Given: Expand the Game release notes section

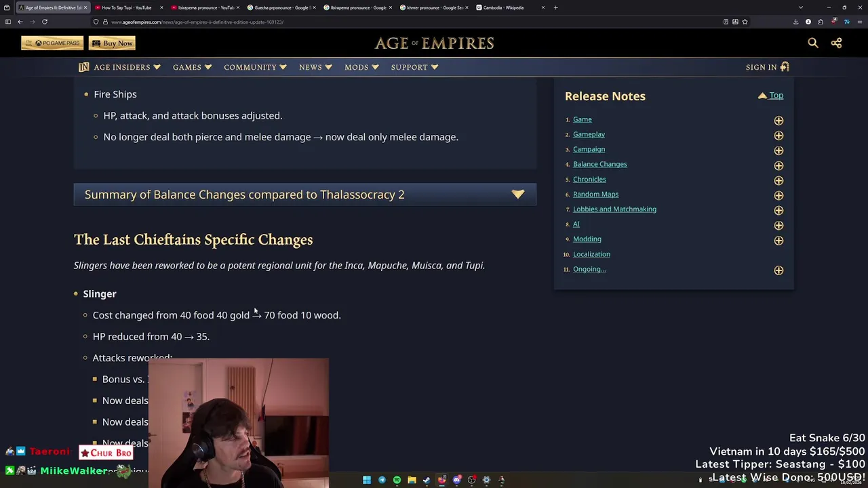Looking at the screenshot, I should (x=778, y=121).
